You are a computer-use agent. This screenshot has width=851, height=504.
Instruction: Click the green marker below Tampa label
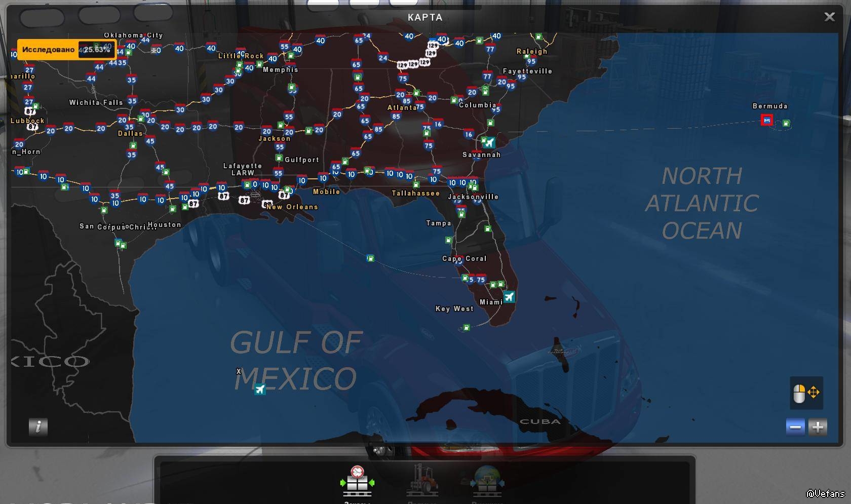tap(448, 240)
